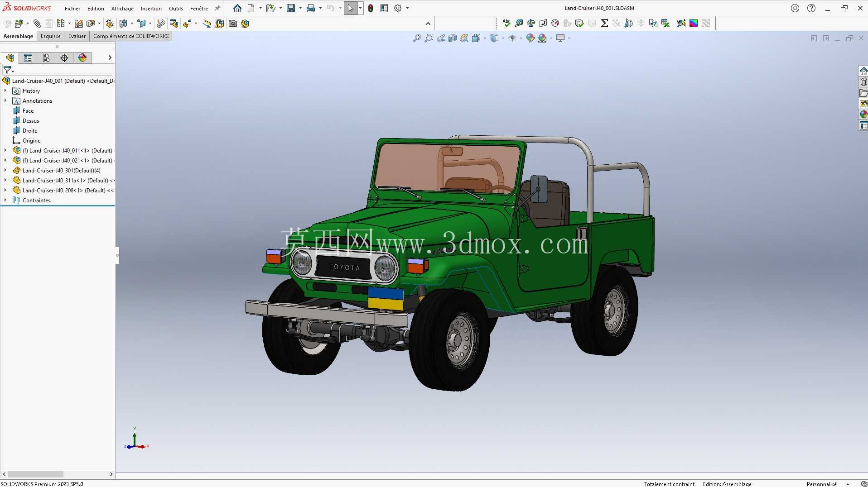The width and height of the screenshot is (868, 487).
Task: Open the Fichier menu
Action: 72,9
